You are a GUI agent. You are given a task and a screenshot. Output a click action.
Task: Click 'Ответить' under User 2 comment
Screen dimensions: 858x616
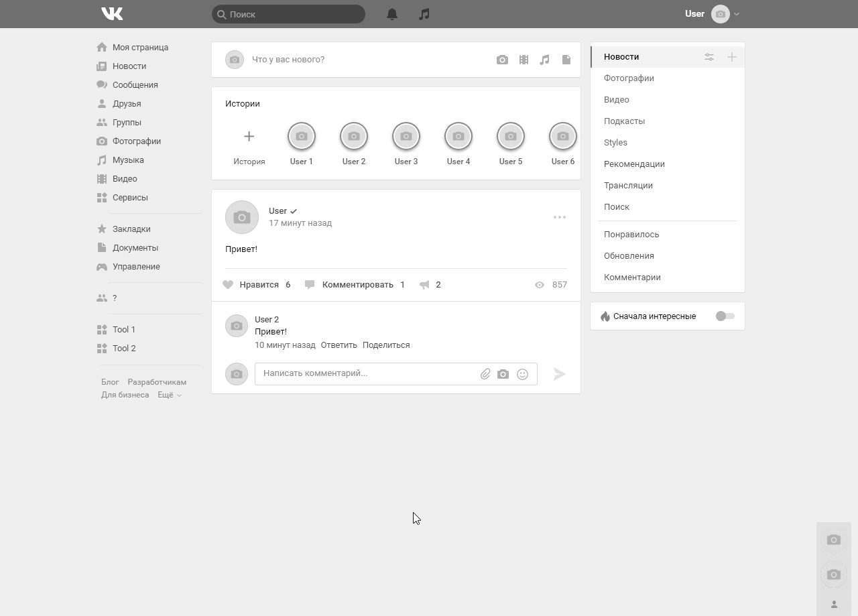(x=339, y=345)
